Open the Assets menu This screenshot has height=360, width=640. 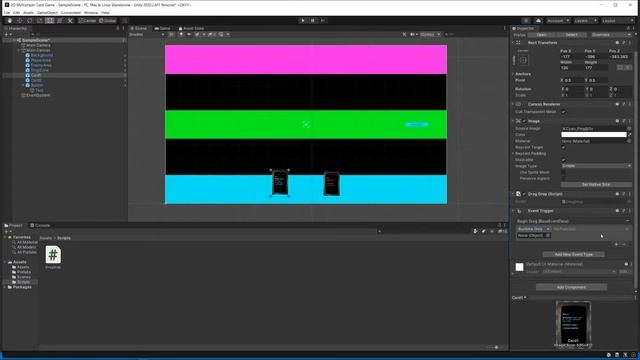tap(28, 13)
